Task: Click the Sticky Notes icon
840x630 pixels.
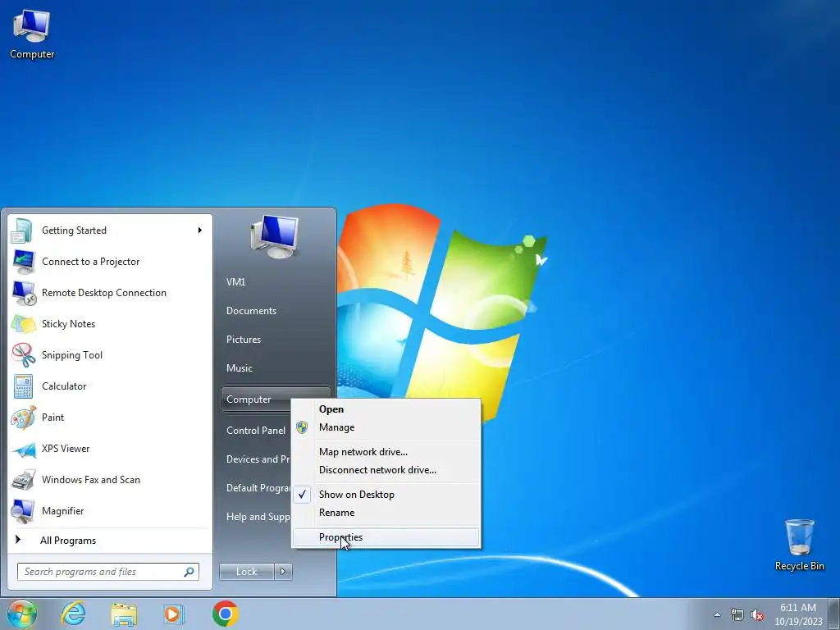Action: 23,324
